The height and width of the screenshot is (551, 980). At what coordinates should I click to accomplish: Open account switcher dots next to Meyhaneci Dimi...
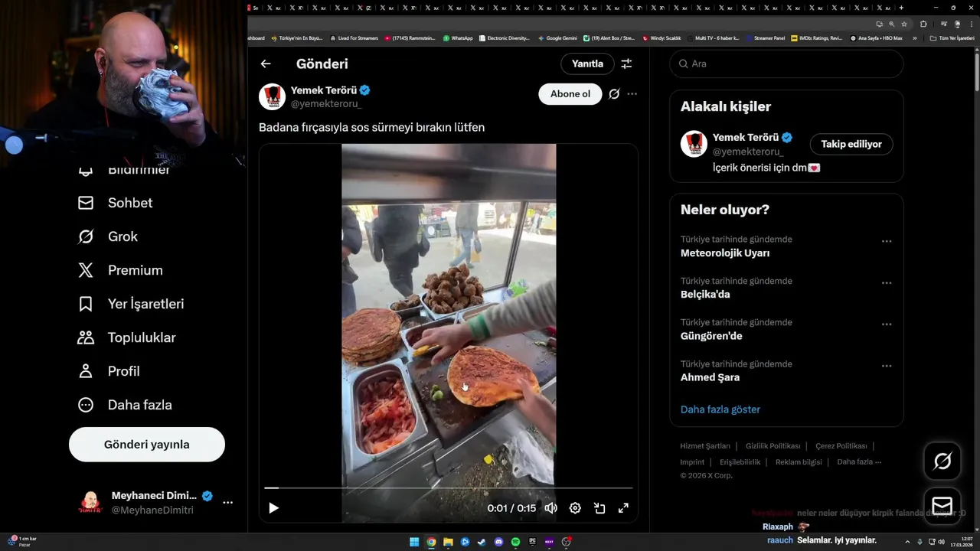(227, 503)
